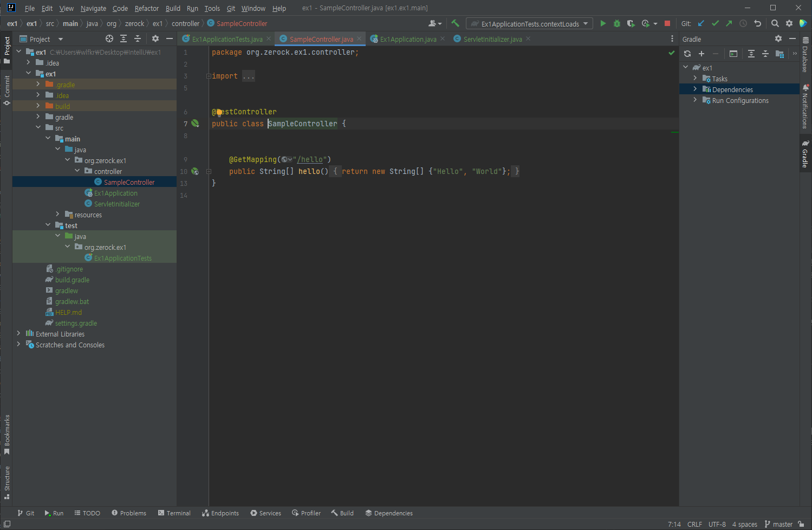Execute Gradle task icon
The image size is (812, 530).
coord(733,54)
